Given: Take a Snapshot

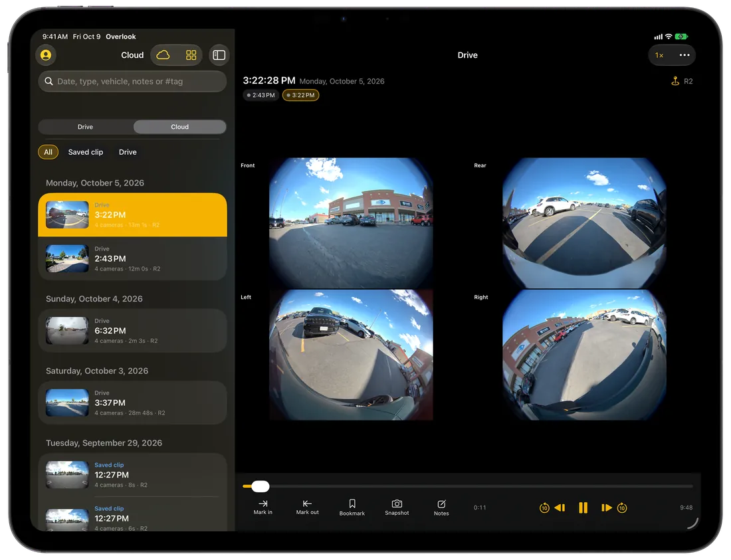Looking at the screenshot, I should [x=397, y=508].
